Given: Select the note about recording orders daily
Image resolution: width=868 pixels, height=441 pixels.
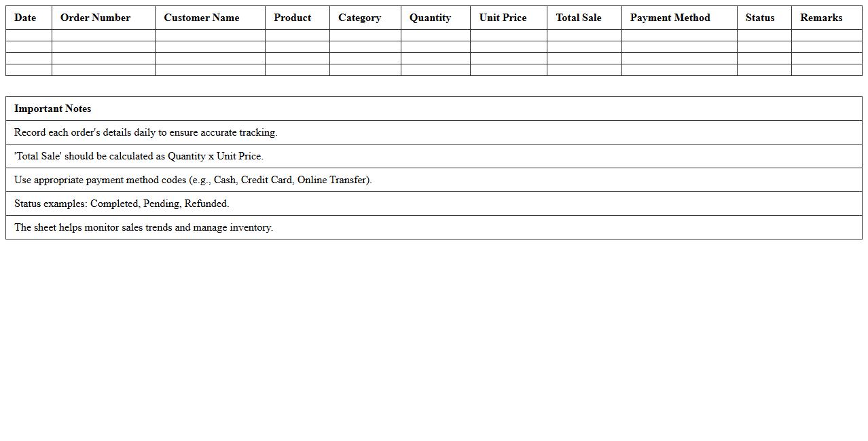Looking at the screenshot, I should [x=146, y=132].
